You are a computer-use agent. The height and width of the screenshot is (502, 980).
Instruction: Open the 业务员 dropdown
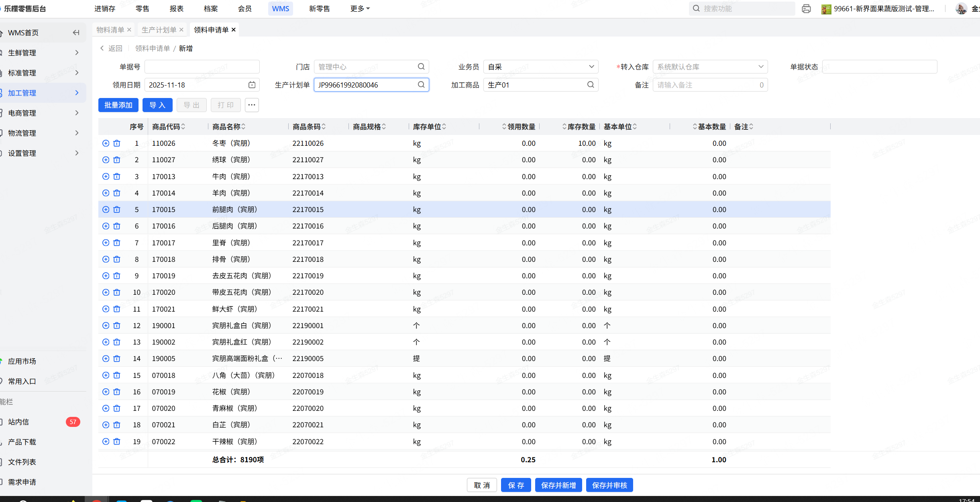[x=540, y=67]
